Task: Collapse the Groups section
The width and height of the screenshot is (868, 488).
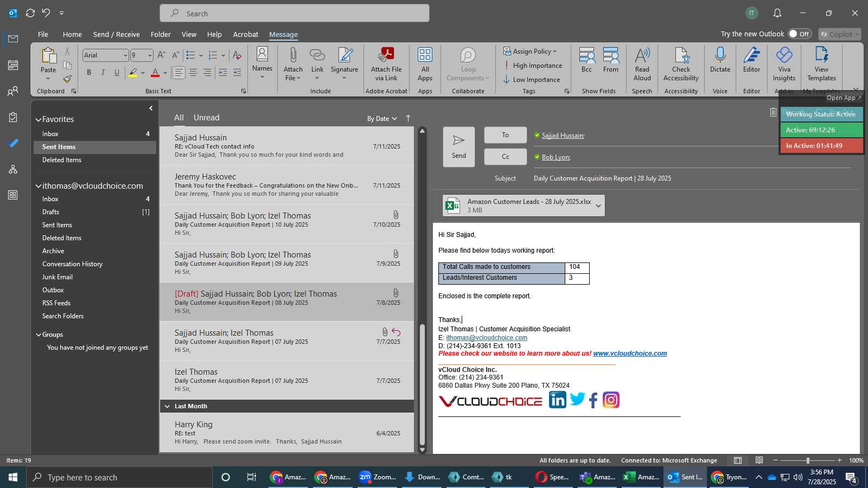Action: point(39,335)
